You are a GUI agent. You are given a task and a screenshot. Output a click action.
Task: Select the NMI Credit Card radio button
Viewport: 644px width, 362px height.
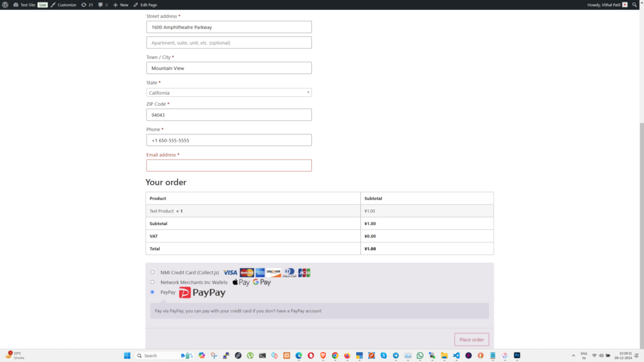click(x=152, y=273)
